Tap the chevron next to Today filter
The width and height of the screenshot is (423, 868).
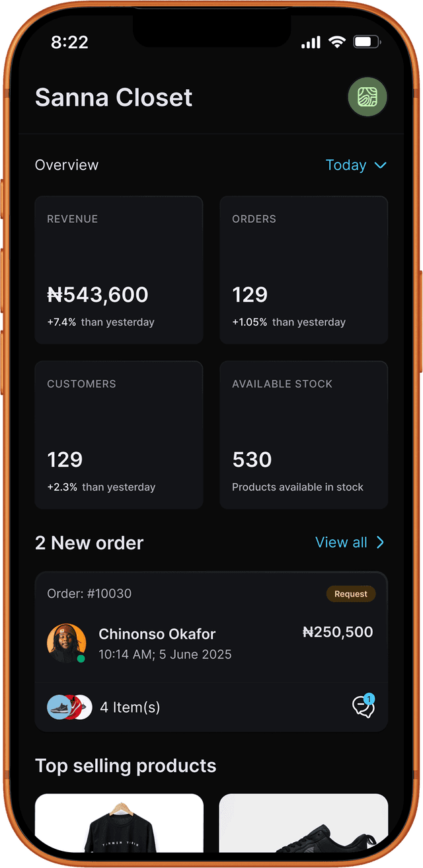[381, 166]
